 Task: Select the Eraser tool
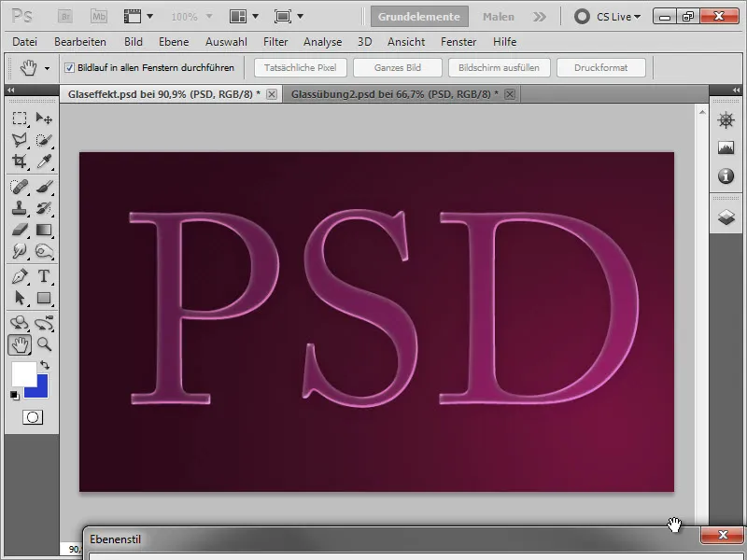(20, 230)
